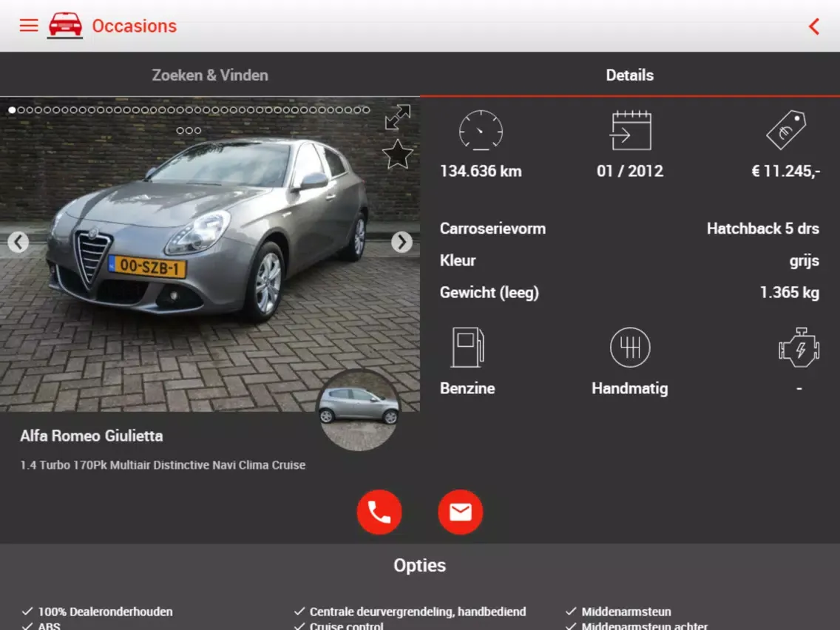Show previous car photo
Screen dimensions: 840x630
click(18, 242)
